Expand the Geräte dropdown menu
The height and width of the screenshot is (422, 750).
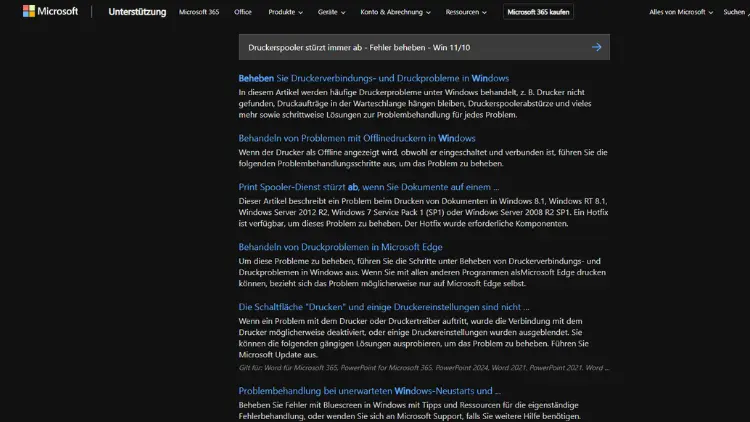(331, 12)
